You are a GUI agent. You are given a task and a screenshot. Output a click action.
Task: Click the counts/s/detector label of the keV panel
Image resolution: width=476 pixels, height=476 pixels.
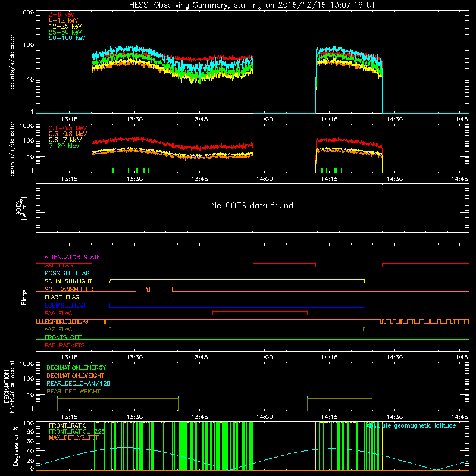(x=12, y=62)
